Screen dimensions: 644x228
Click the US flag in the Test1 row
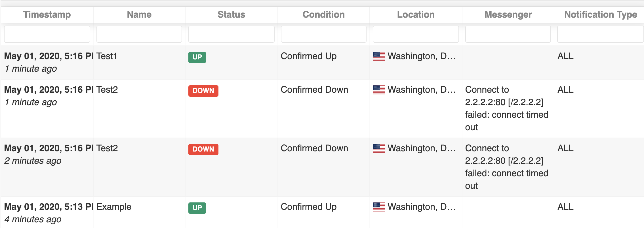tap(379, 56)
